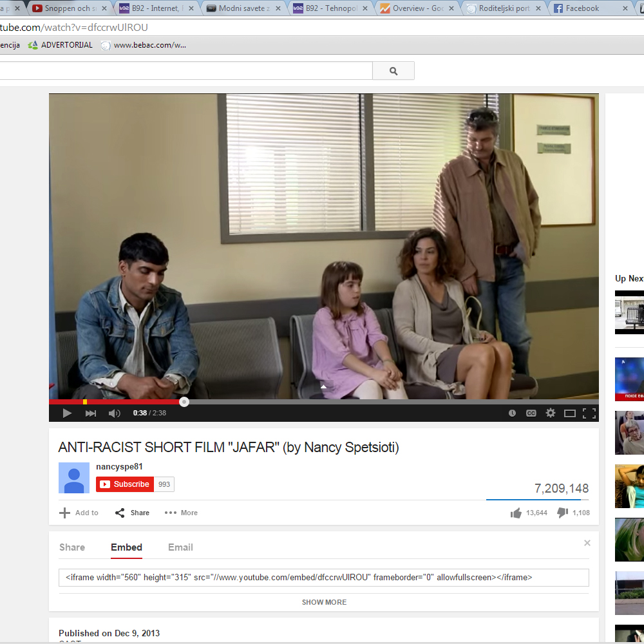The height and width of the screenshot is (644, 644).
Task: Click the video progress bar scrubber
Action: (184, 402)
